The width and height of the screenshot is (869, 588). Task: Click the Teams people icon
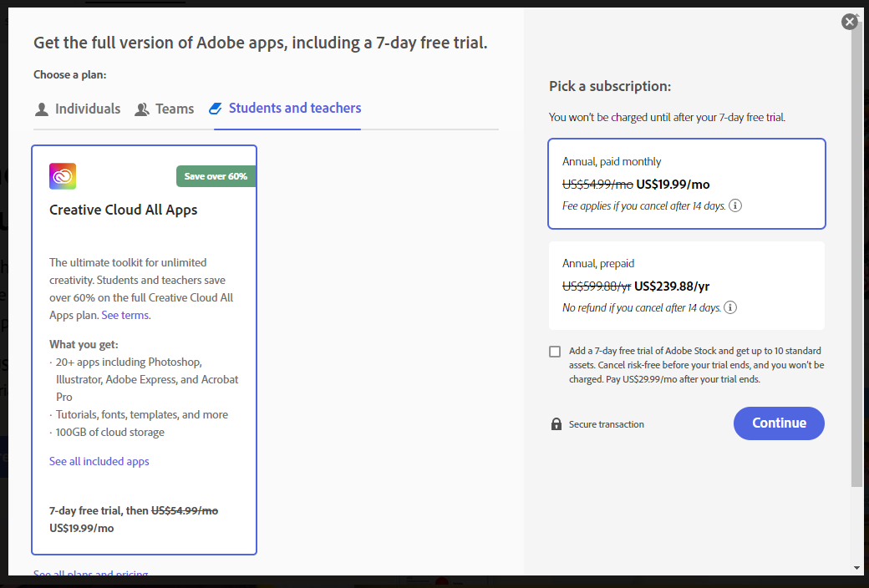pyautogui.click(x=142, y=109)
